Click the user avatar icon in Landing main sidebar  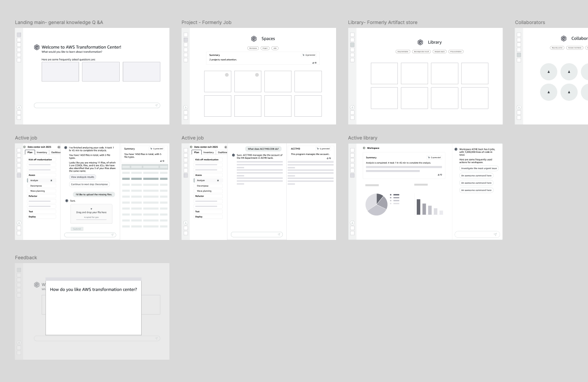point(19,107)
